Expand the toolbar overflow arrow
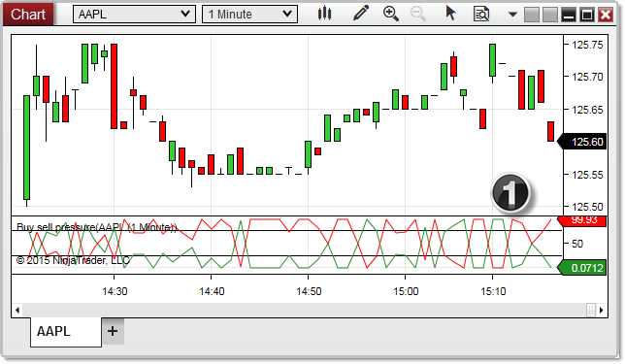 pos(512,15)
